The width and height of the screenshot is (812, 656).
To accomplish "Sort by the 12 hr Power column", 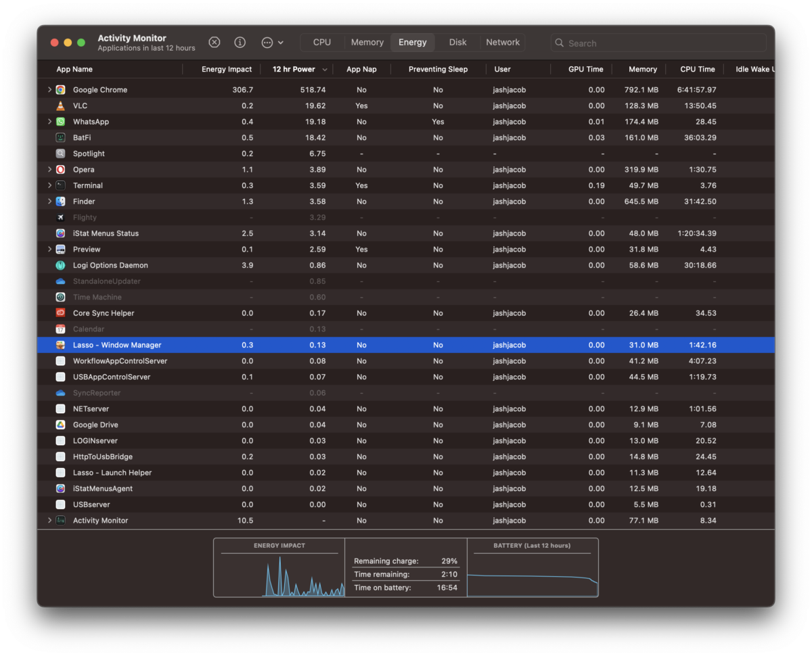I will coord(294,70).
